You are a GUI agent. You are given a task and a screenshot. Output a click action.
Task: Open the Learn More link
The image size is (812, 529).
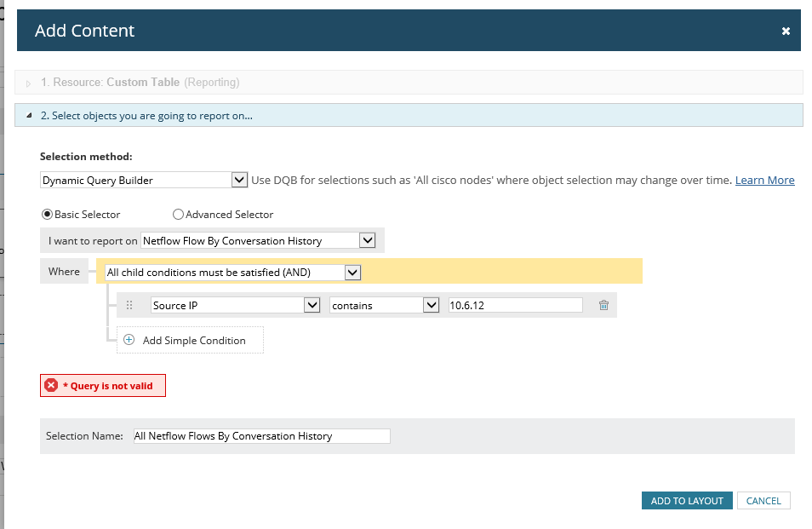coord(764,180)
